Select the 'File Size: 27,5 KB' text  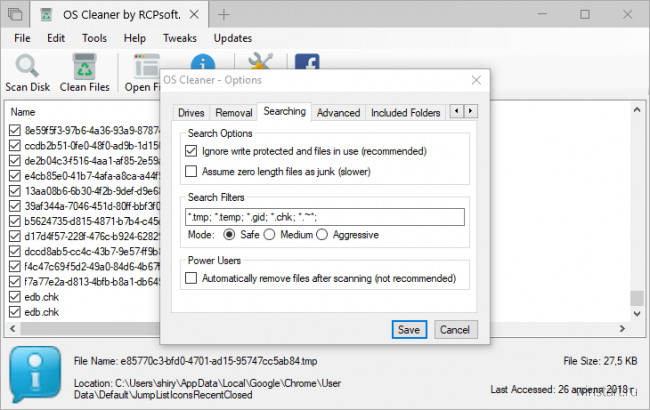pyautogui.click(x=600, y=361)
